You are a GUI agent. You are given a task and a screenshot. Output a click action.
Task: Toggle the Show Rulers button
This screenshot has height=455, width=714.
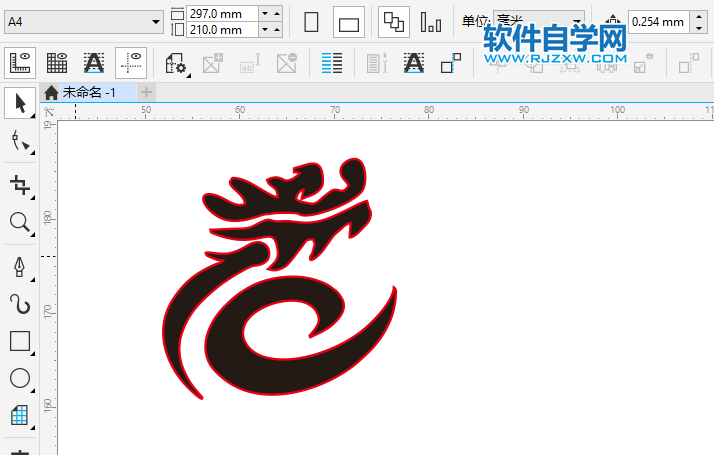coord(20,63)
